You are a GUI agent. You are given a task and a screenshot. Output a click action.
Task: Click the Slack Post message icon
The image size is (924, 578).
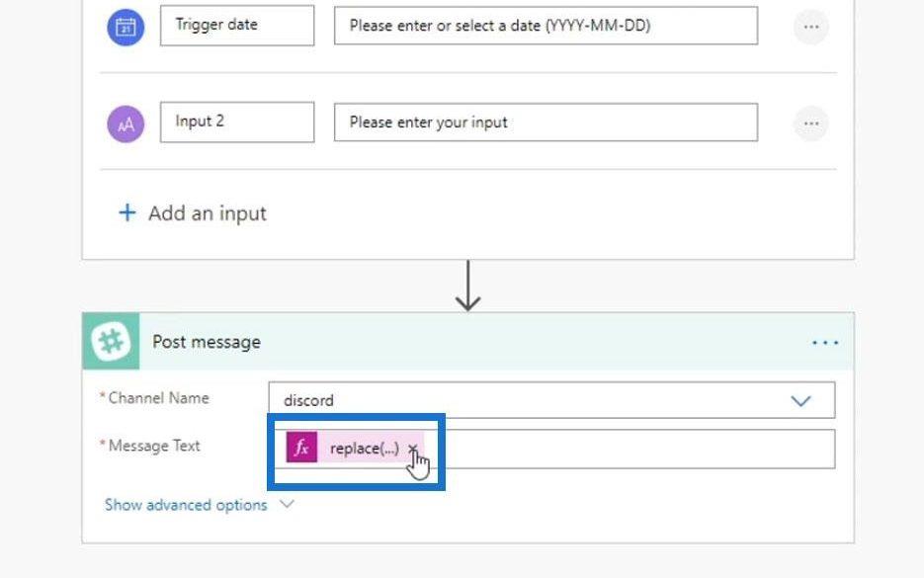(111, 341)
